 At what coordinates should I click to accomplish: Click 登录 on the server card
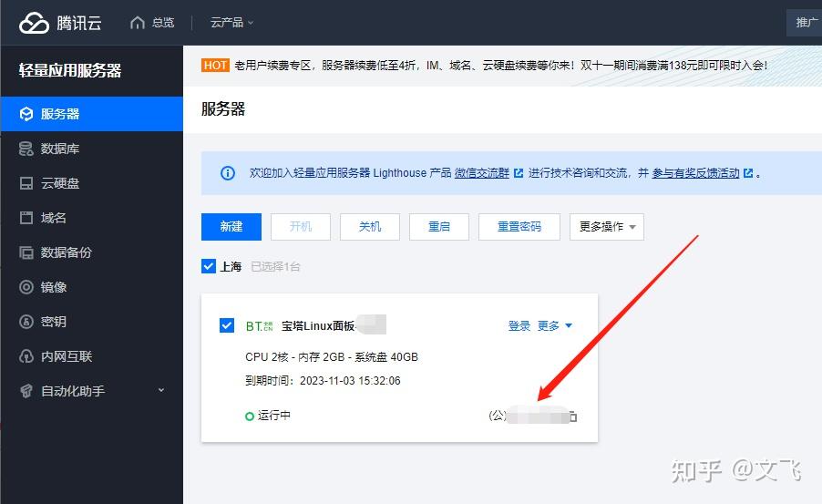click(x=519, y=325)
